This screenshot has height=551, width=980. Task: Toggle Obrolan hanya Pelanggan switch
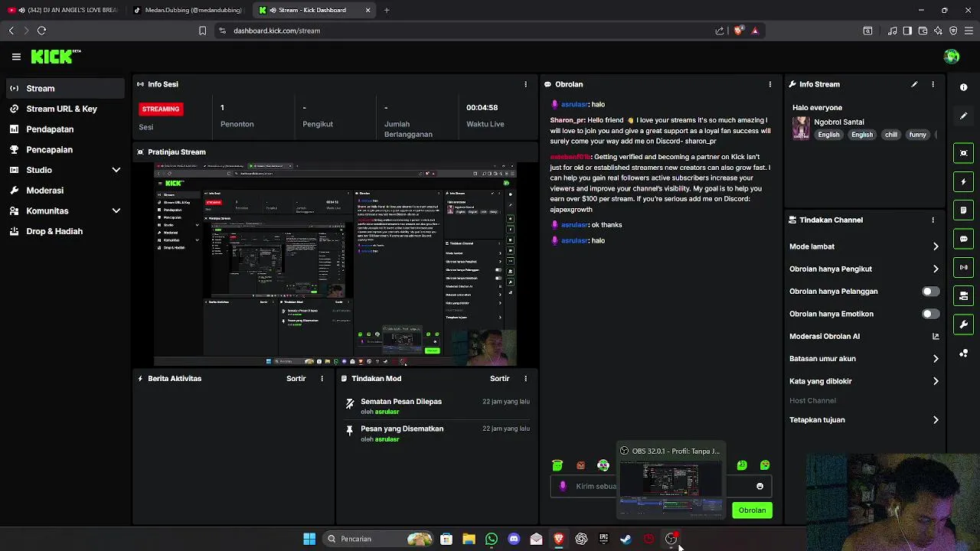tap(930, 292)
